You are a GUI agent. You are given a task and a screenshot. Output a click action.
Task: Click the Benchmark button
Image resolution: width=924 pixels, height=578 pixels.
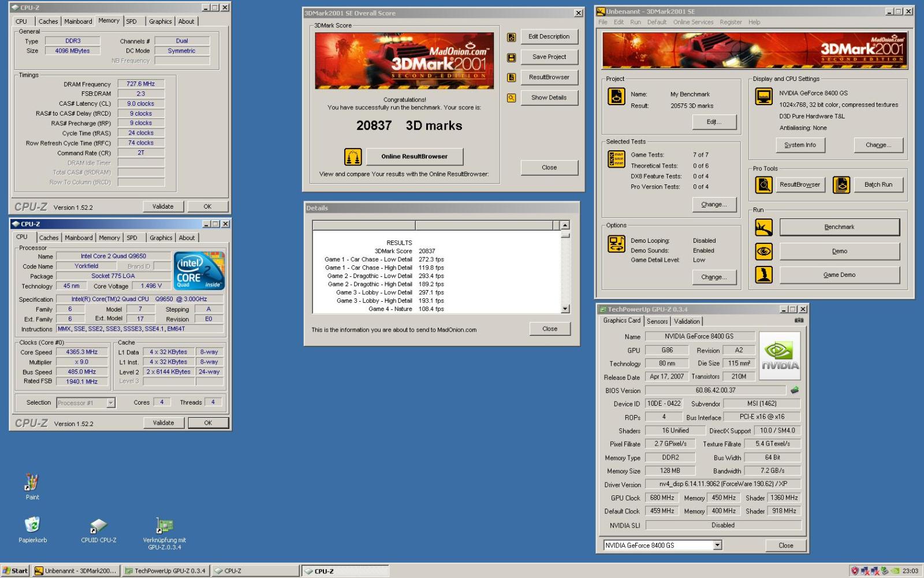pos(839,227)
